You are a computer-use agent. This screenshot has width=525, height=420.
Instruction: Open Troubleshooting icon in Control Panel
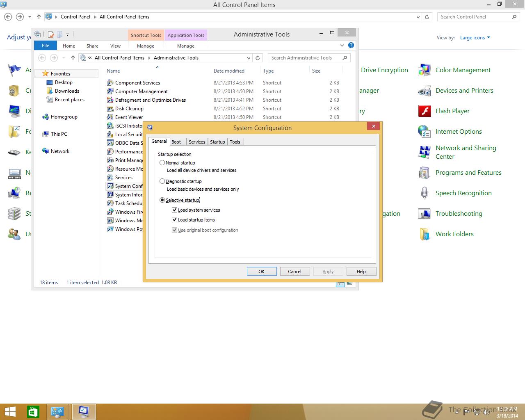click(x=425, y=214)
